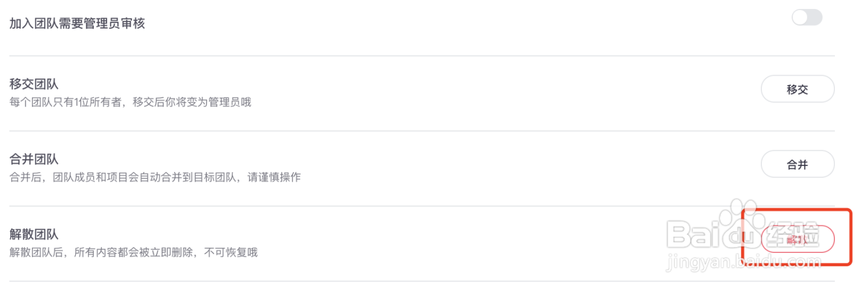
Task: Click the divider line below the 合并团队 section
Action: 421,206
